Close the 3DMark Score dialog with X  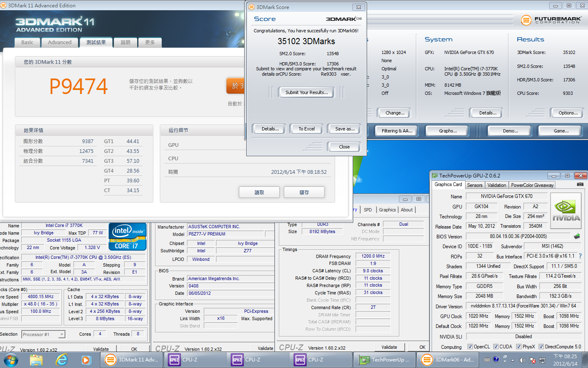pyautogui.click(x=358, y=7)
